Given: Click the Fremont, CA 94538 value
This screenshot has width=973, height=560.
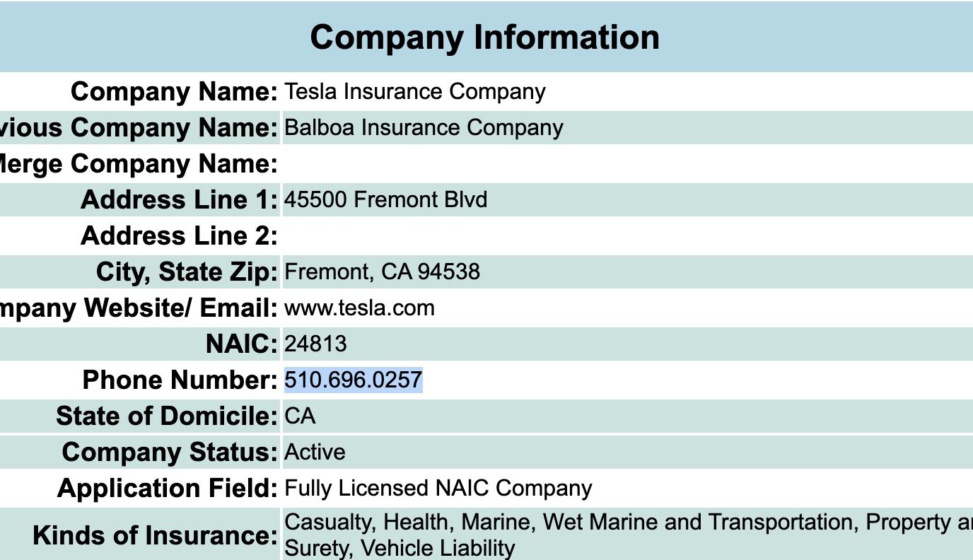Looking at the screenshot, I should click(382, 272).
